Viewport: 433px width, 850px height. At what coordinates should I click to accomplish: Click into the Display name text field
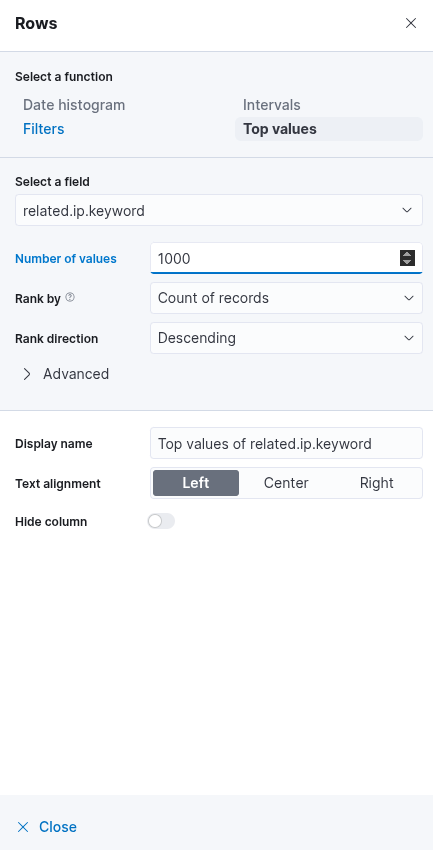(x=286, y=443)
